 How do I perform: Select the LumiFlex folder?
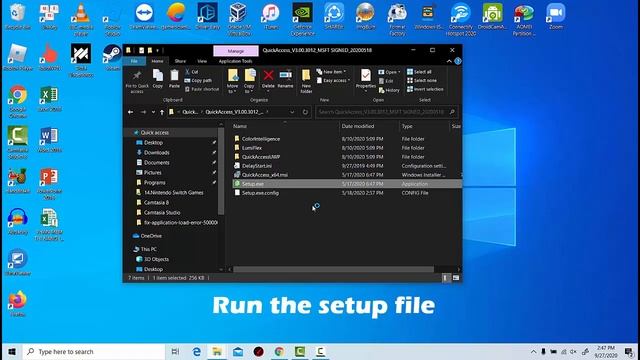[252, 148]
